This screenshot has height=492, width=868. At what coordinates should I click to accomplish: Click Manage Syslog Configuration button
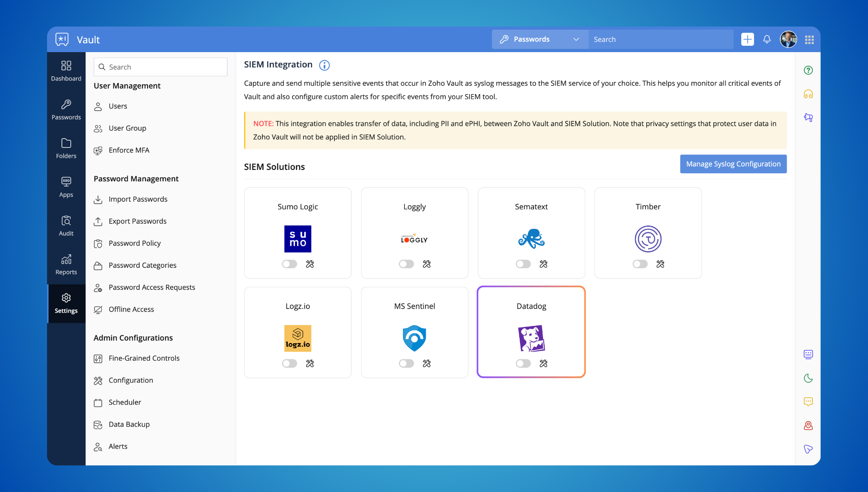(x=733, y=164)
